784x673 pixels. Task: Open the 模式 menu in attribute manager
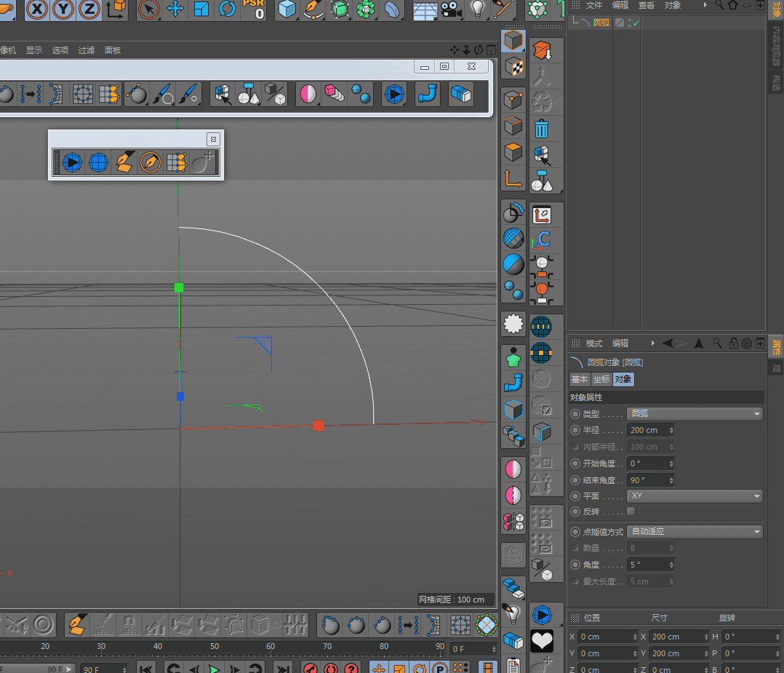(594, 343)
